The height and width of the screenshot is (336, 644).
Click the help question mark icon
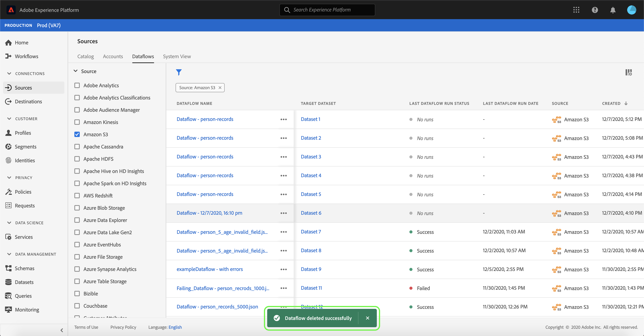(x=595, y=10)
